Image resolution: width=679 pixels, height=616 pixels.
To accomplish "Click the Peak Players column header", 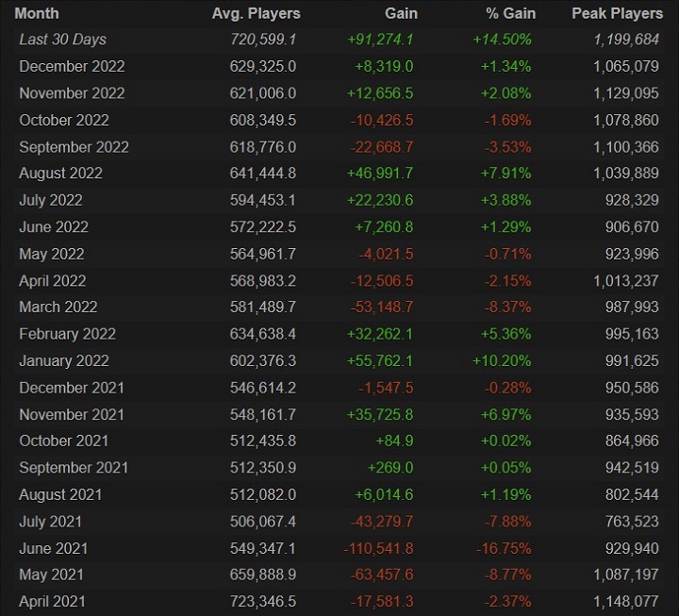I will [x=615, y=14].
